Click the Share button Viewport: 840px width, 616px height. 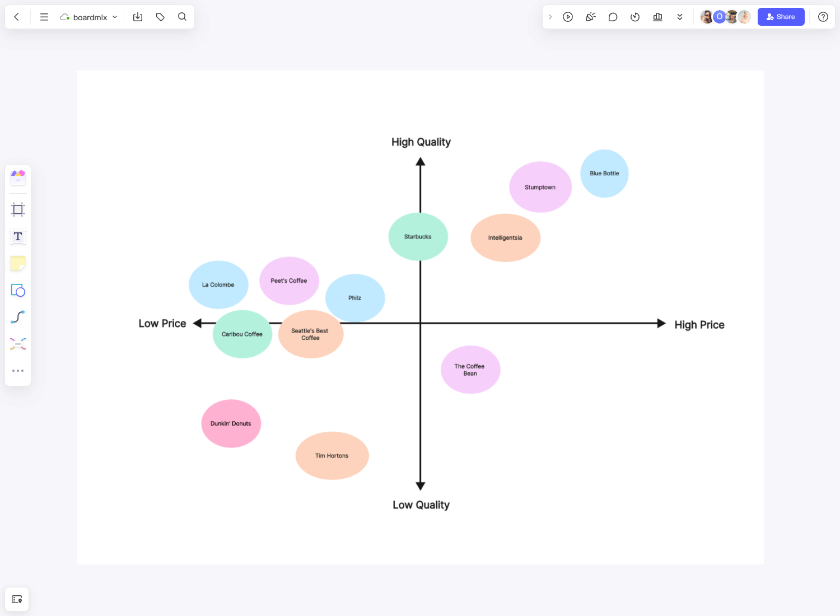(781, 17)
